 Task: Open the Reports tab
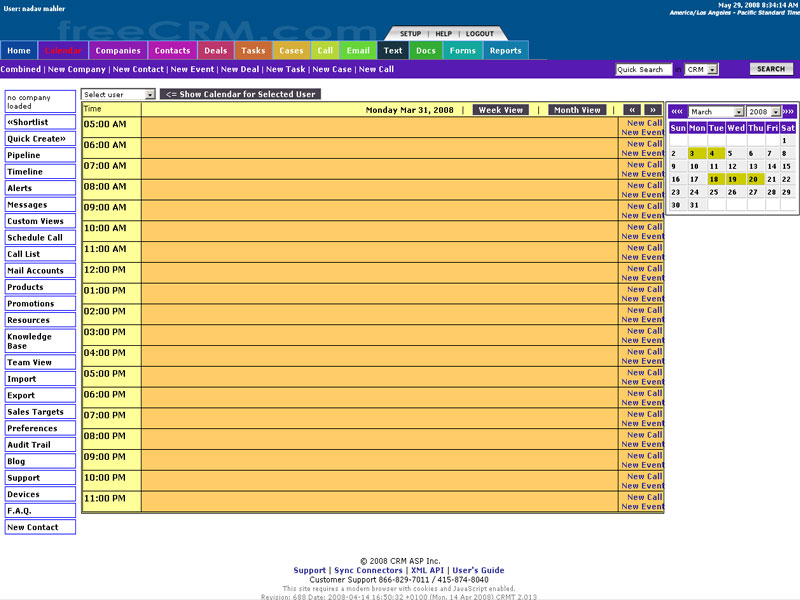[x=506, y=51]
